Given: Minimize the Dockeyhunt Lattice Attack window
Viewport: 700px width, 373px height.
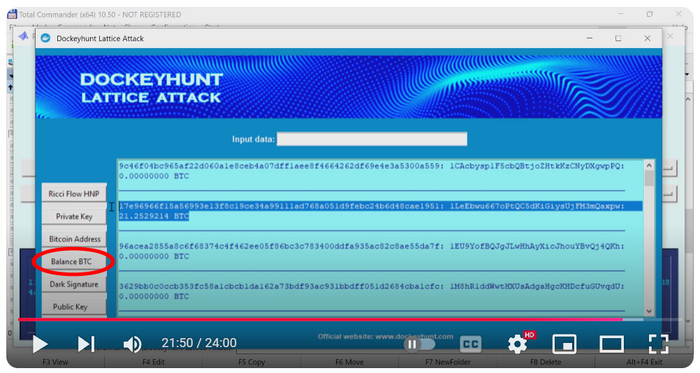Looking at the screenshot, I should (x=589, y=38).
